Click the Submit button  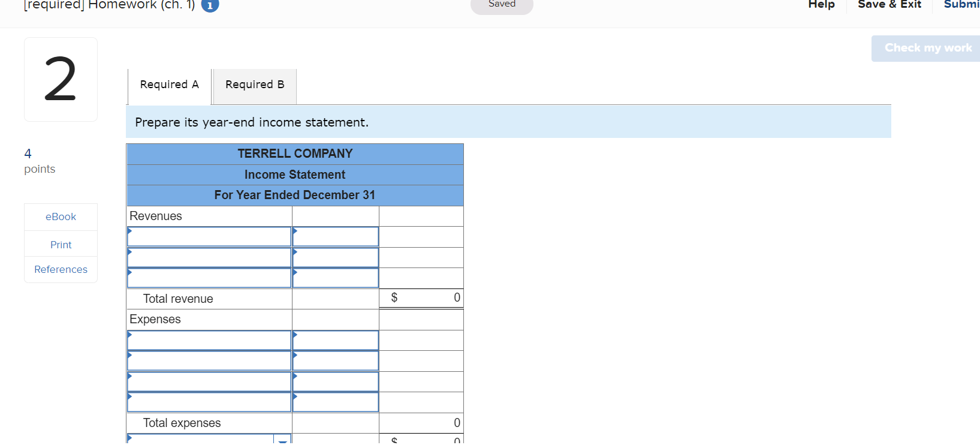pos(961,5)
